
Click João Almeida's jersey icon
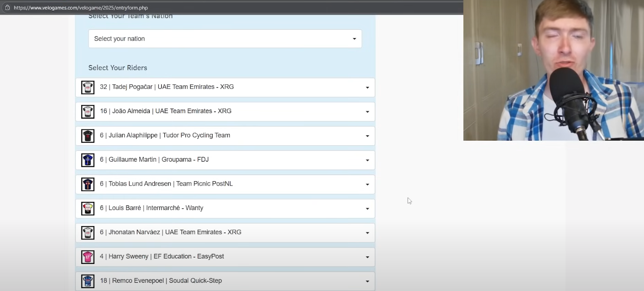pyautogui.click(x=88, y=112)
